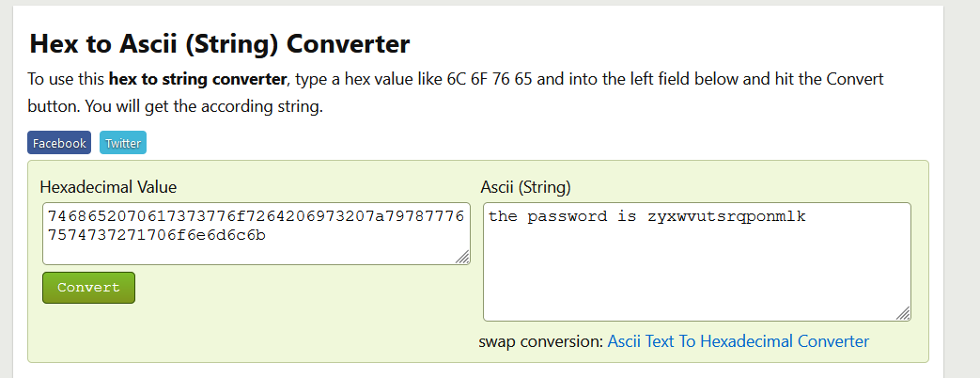Click the Facebook share button

[59, 143]
